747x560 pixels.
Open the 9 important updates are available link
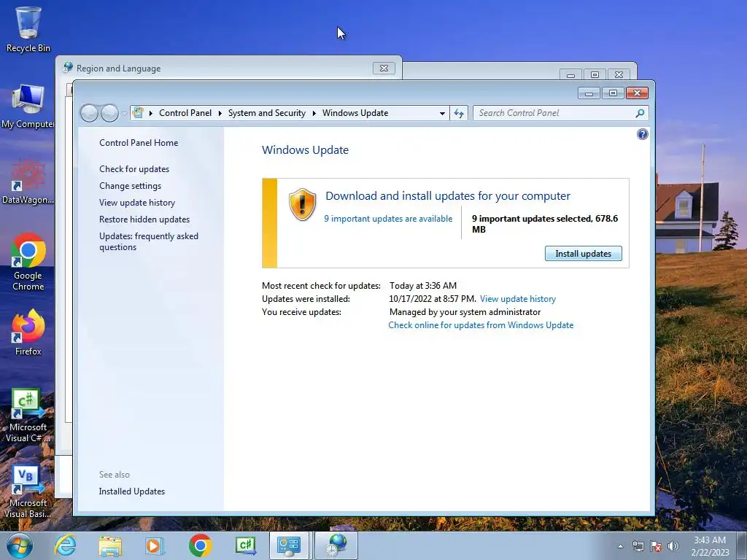pyautogui.click(x=388, y=219)
